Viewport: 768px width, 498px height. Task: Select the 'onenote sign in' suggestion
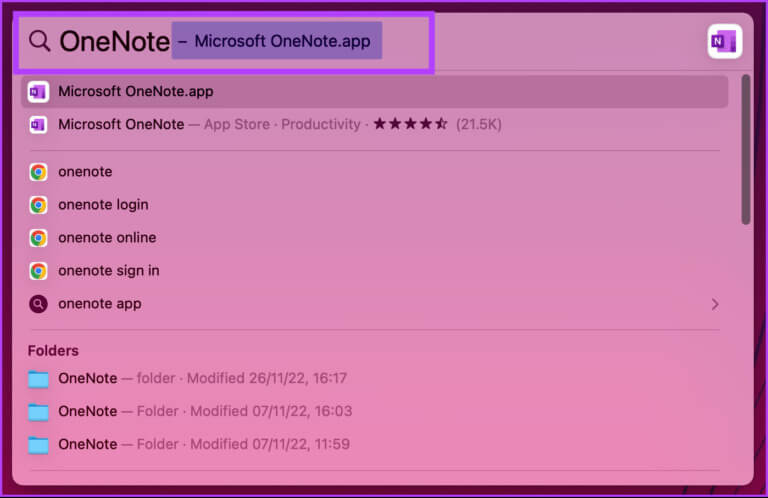374,271
